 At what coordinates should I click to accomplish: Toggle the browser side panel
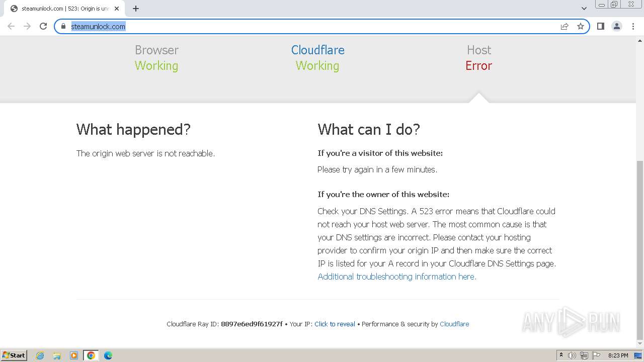600,26
